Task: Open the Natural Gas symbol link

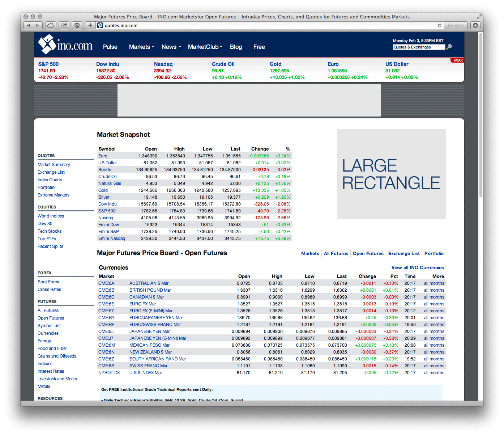Action: (110, 183)
